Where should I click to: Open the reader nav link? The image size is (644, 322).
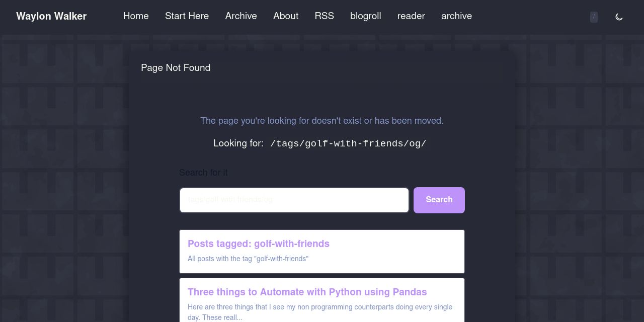pyautogui.click(x=411, y=16)
